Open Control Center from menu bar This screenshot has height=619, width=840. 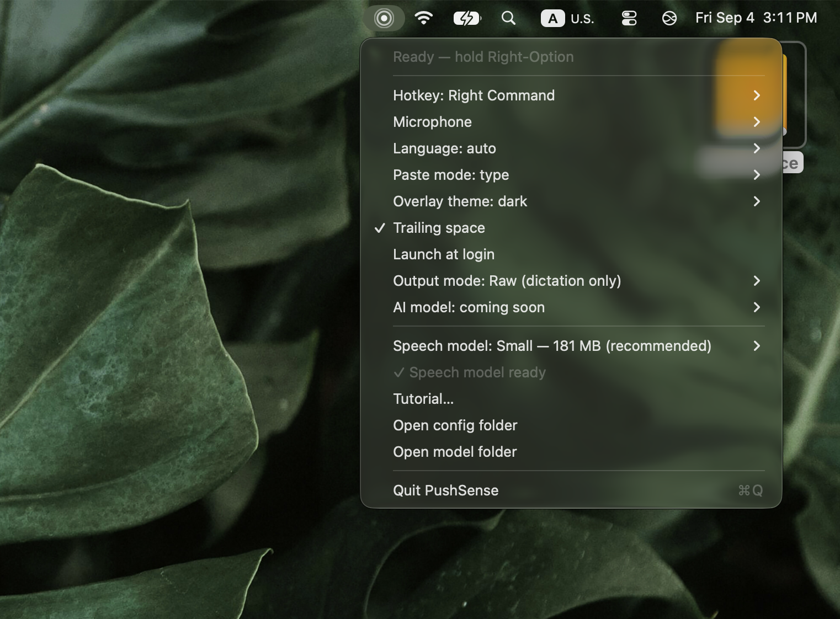pos(629,18)
